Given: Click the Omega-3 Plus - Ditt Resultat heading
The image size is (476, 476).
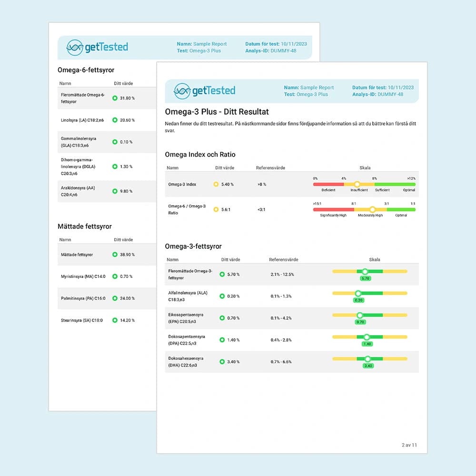Looking at the screenshot, I should pos(217,112).
